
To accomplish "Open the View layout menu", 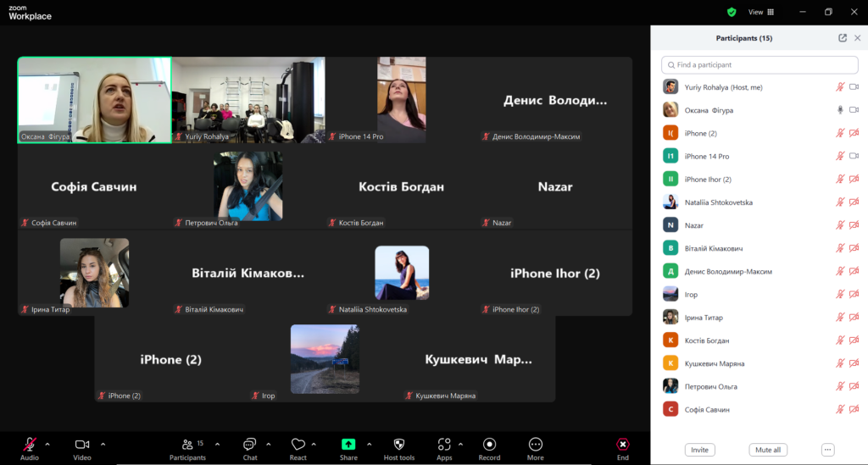I will 760,12.
